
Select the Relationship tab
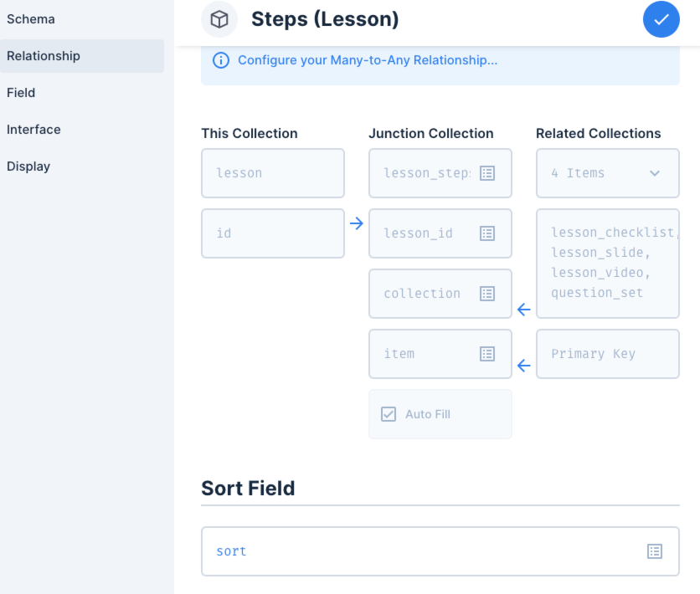point(82,56)
